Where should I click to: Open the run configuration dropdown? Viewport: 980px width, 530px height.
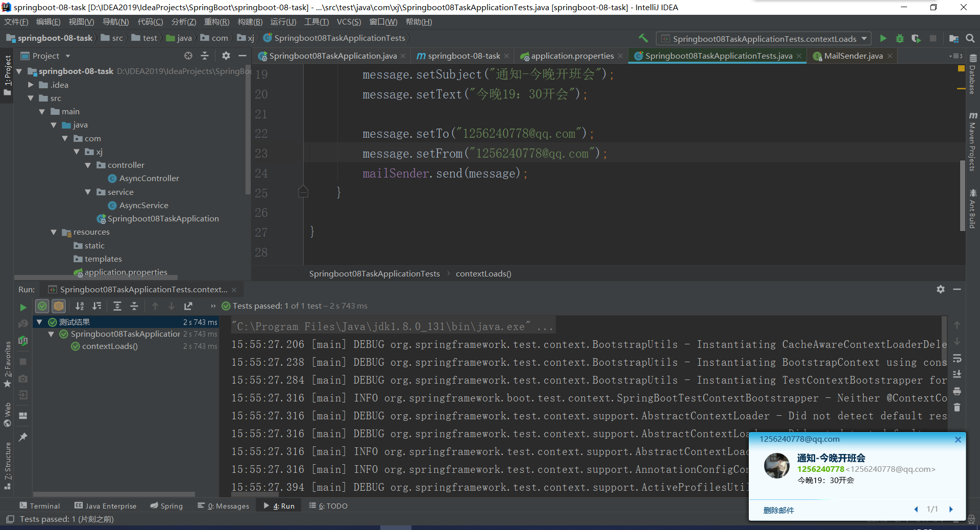(864, 39)
